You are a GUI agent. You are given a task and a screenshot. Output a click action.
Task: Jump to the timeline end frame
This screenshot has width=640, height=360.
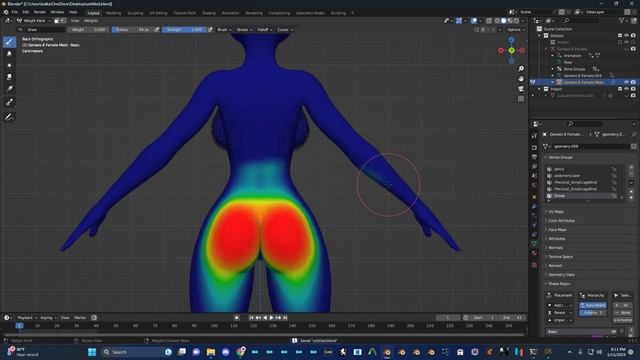point(285,318)
